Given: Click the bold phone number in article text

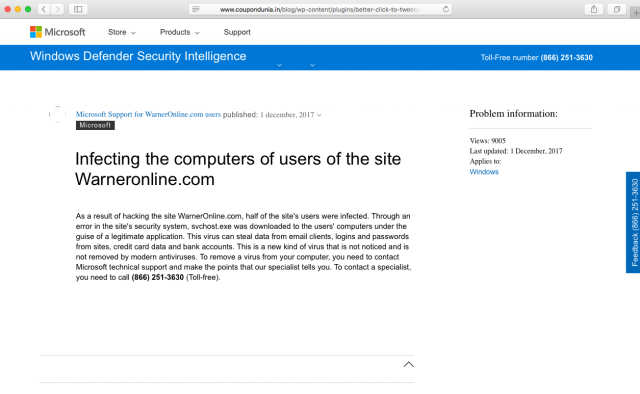Looking at the screenshot, I should point(158,277).
